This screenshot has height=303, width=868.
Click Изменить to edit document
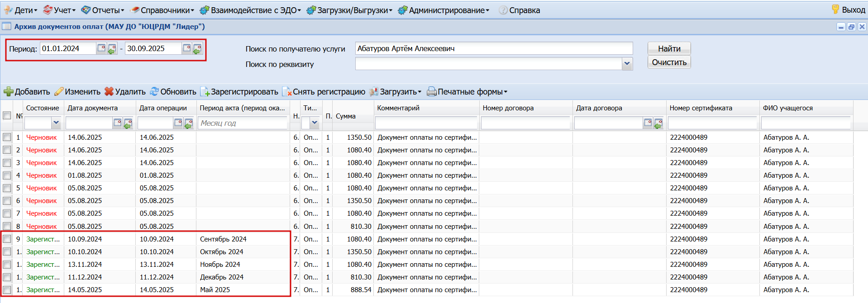click(x=77, y=92)
